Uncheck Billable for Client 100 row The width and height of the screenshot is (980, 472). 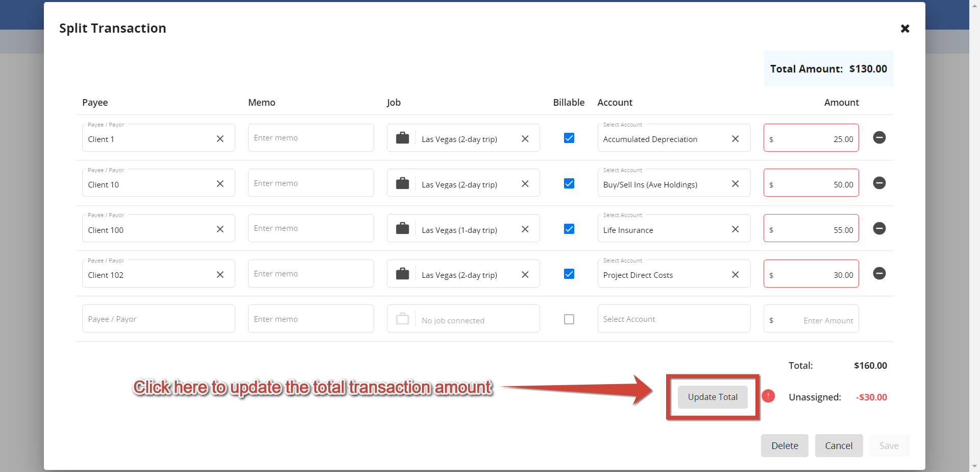(x=569, y=229)
